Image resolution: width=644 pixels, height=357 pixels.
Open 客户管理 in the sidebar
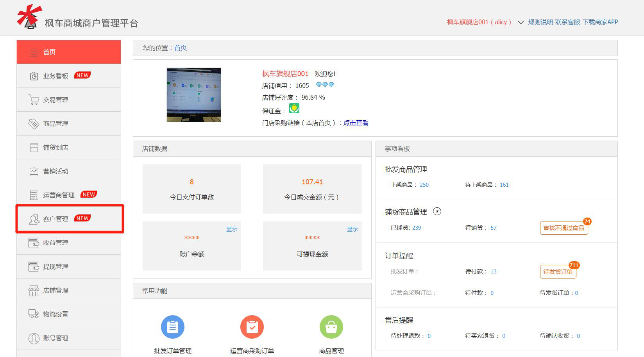(56, 219)
